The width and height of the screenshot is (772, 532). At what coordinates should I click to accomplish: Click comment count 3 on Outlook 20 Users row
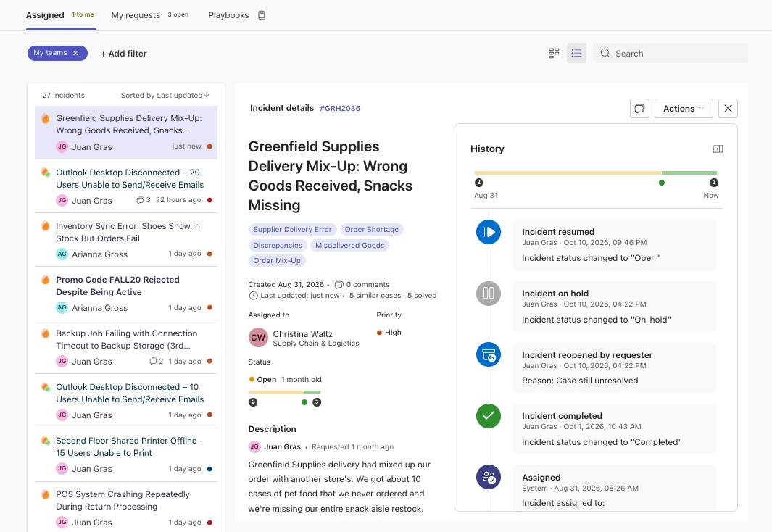[x=144, y=200]
